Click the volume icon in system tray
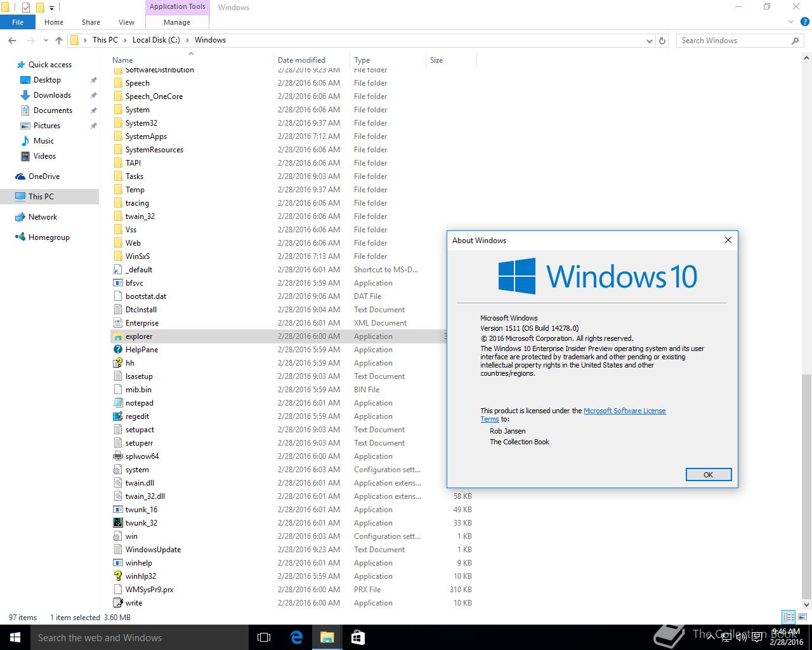Viewport: 812px width, 650px height. (x=742, y=637)
